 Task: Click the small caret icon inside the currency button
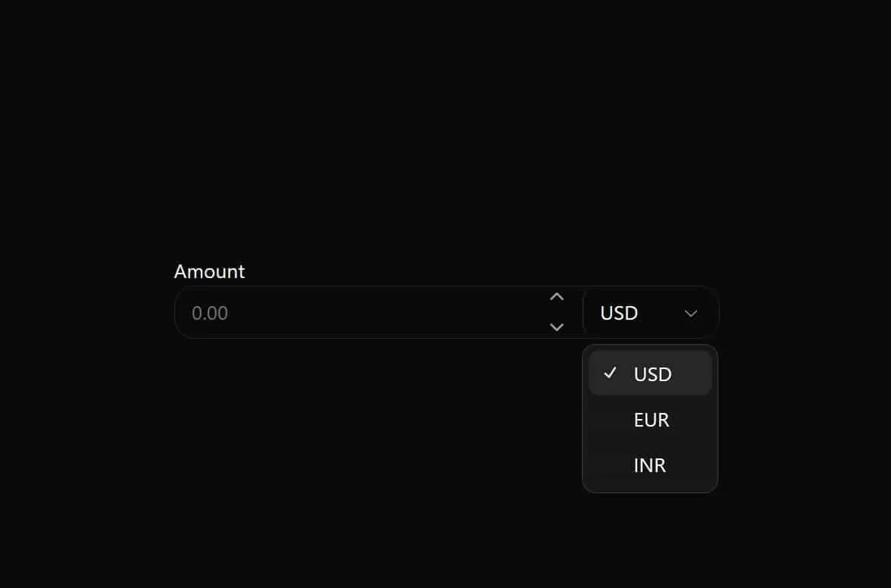pos(690,313)
